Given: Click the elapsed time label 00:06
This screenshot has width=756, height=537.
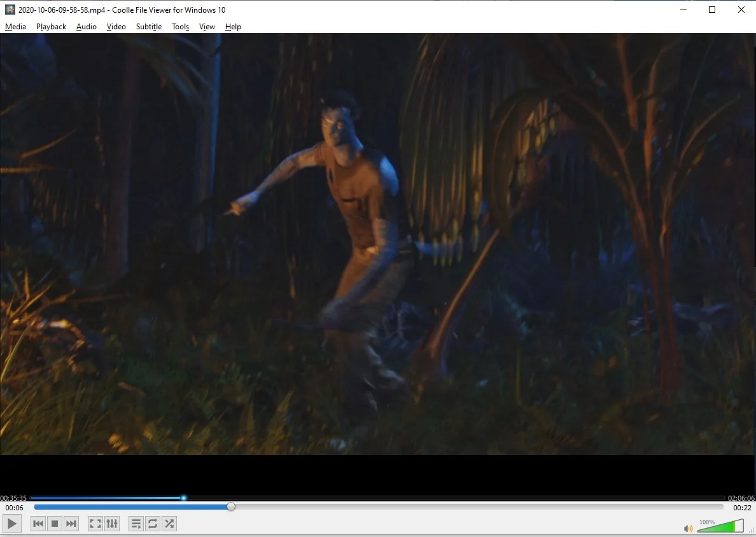Looking at the screenshot, I should point(15,508).
